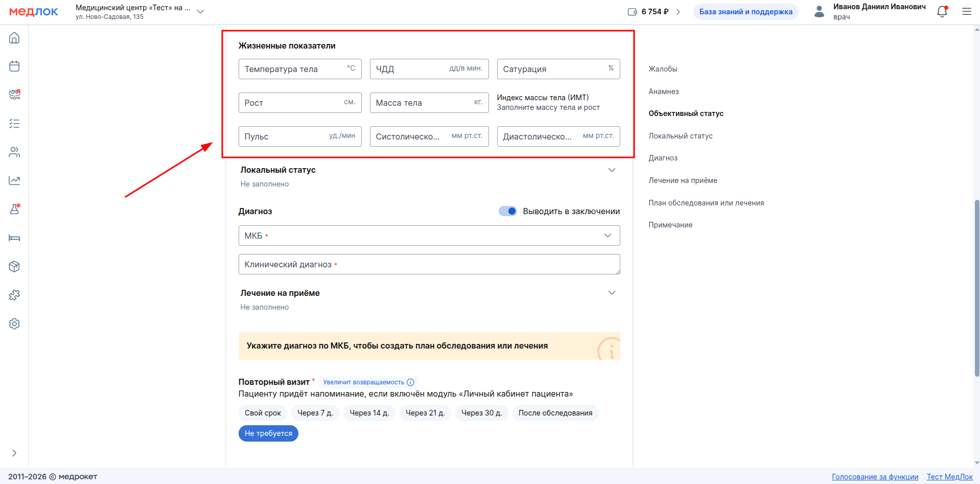Open the calendar schedule icon
Viewport: 980px width, 484px height.
point(14,66)
